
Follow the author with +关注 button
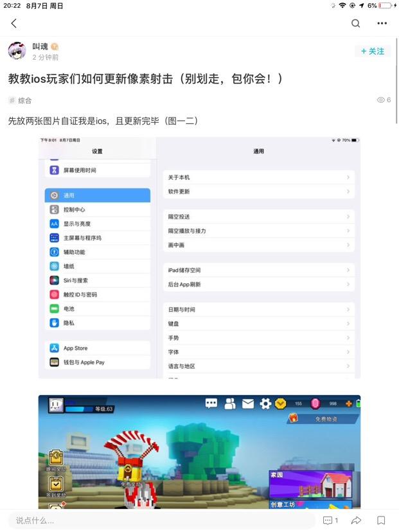pos(373,51)
